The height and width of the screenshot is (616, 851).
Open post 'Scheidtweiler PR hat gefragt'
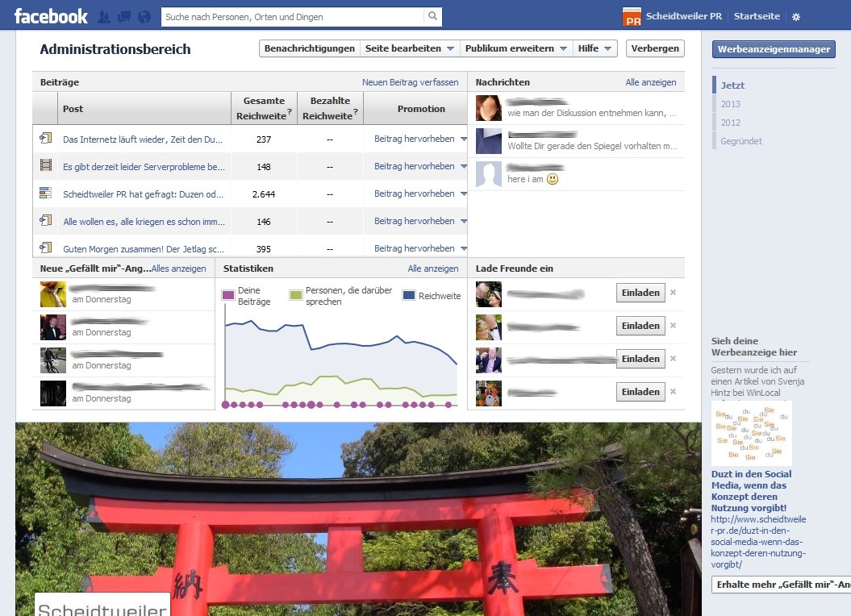click(x=143, y=194)
